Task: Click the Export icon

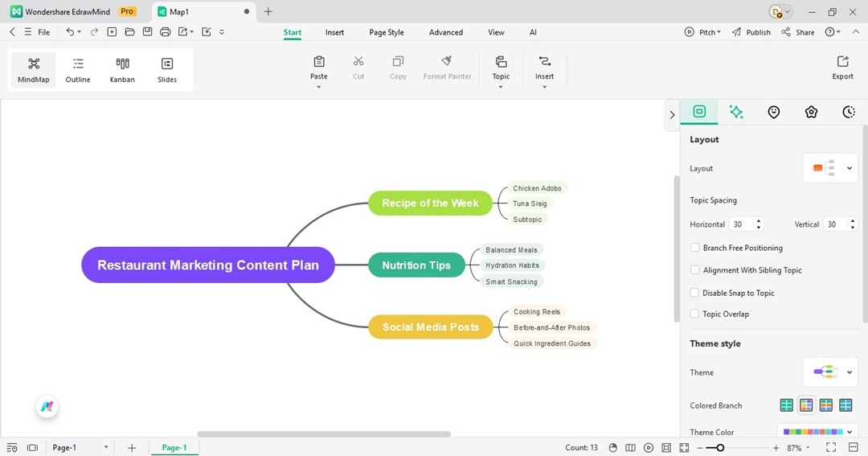Action: pos(842,61)
